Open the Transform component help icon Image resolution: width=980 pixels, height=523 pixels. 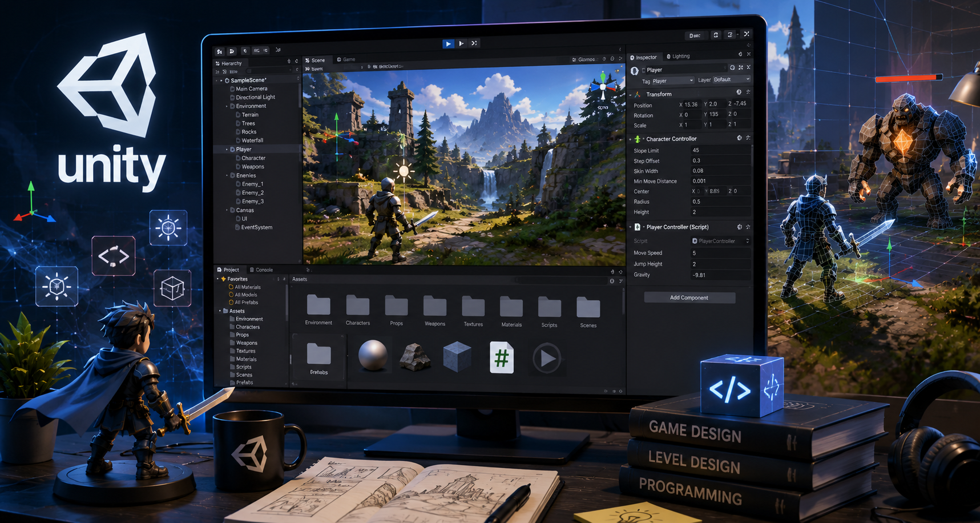[739, 92]
